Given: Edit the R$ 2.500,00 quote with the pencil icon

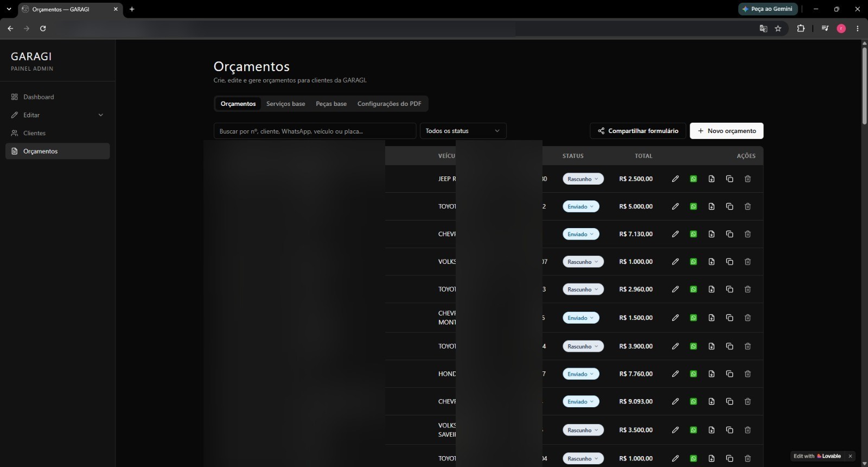Looking at the screenshot, I should [675, 179].
